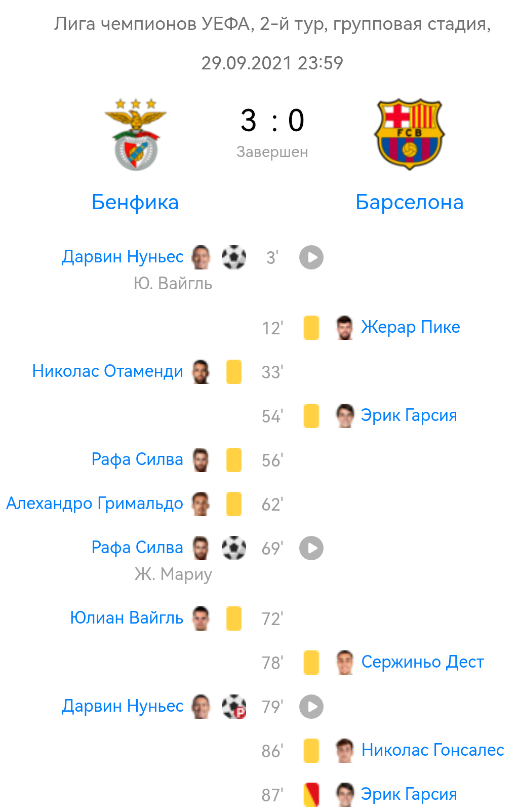Screen dimensions: 518x812
Task: Click the 3 : 0 match score
Action: coord(272,121)
